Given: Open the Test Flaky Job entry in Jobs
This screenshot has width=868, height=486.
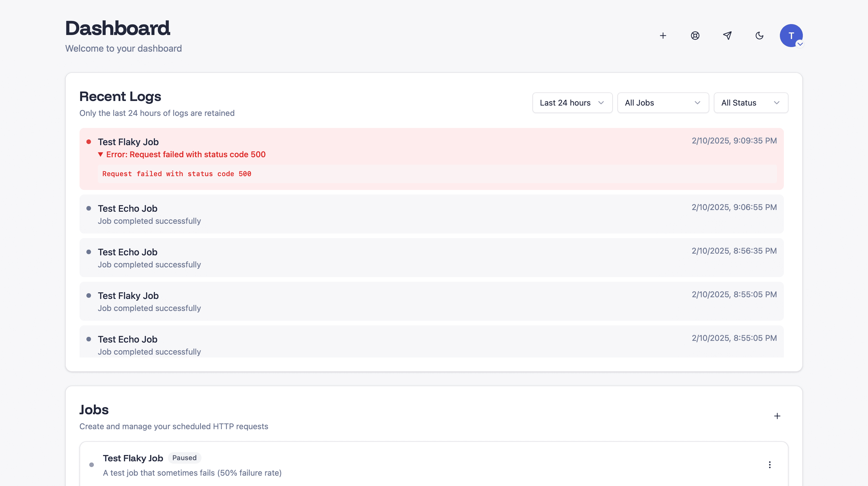Looking at the screenshot, I should tap(133, 458).
